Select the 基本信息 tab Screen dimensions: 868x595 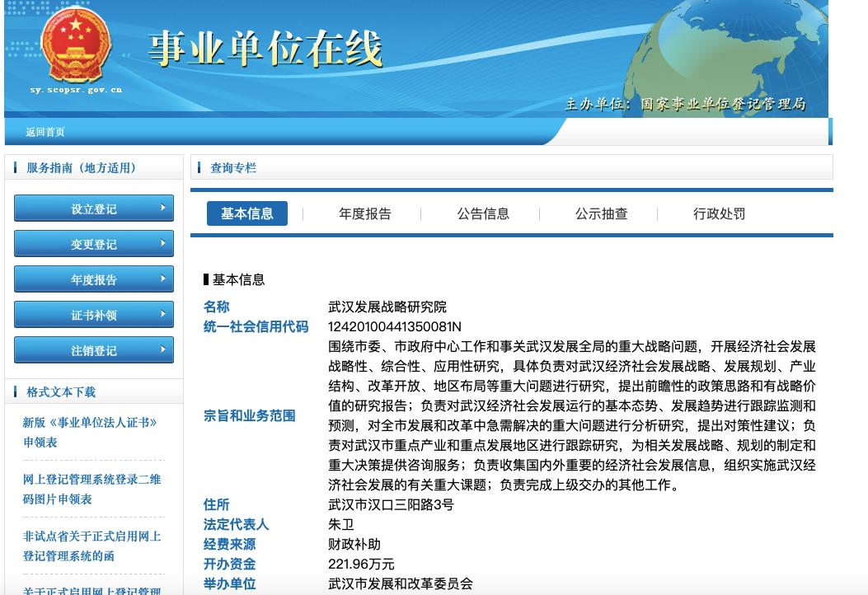247,213
